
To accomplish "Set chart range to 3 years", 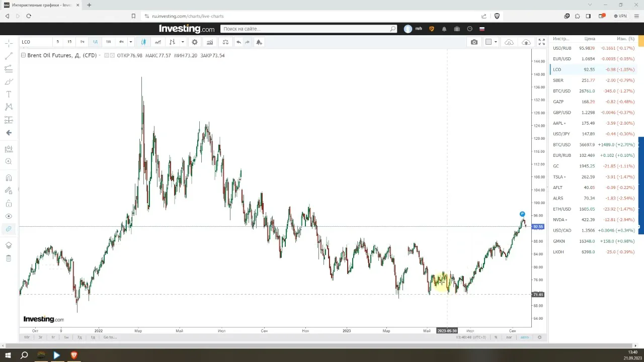I will pyautogui.click(x=40, y=337).
